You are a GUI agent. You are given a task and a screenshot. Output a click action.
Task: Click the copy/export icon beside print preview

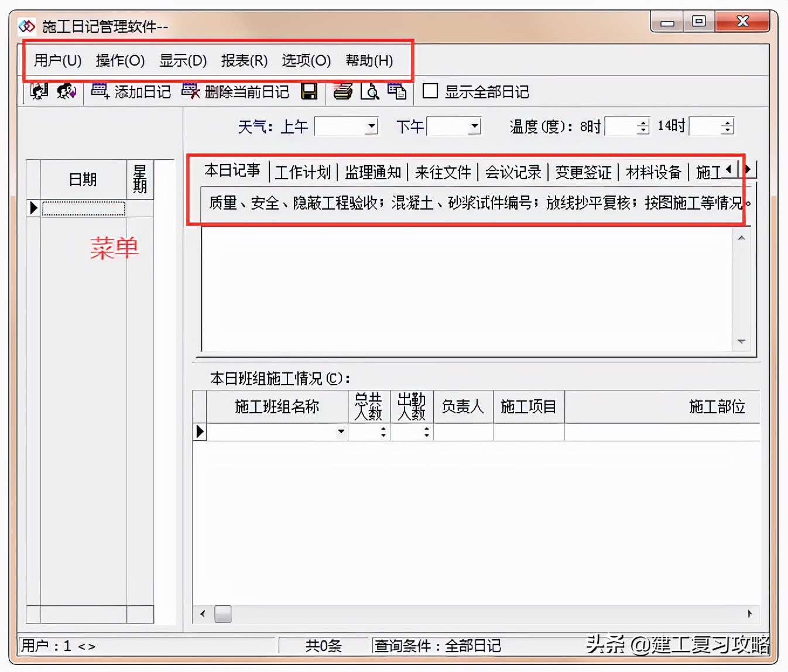click(398, 91)
